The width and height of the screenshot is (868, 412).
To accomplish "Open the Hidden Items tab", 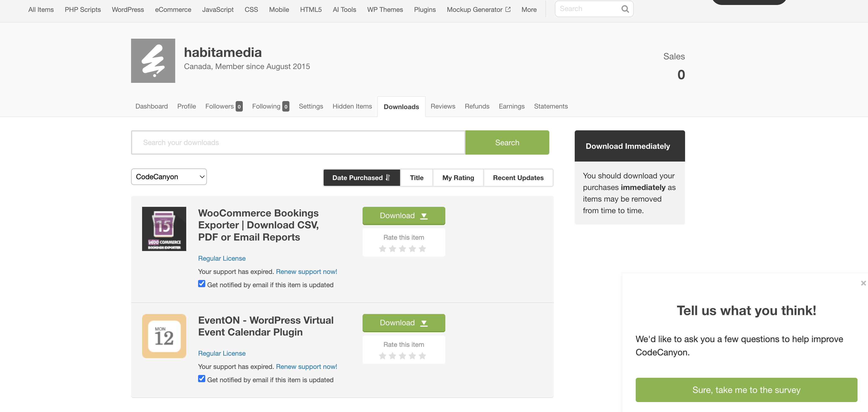I will [352, 107].
